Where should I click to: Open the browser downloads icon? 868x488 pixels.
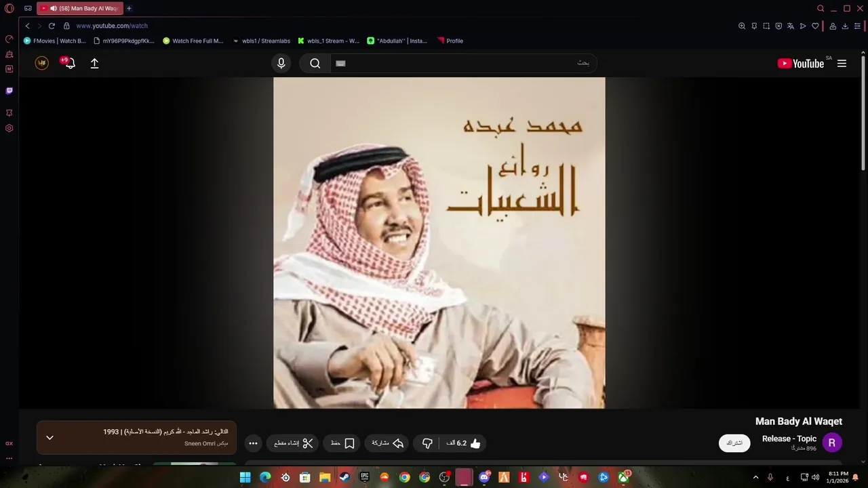tap(845, 26)
